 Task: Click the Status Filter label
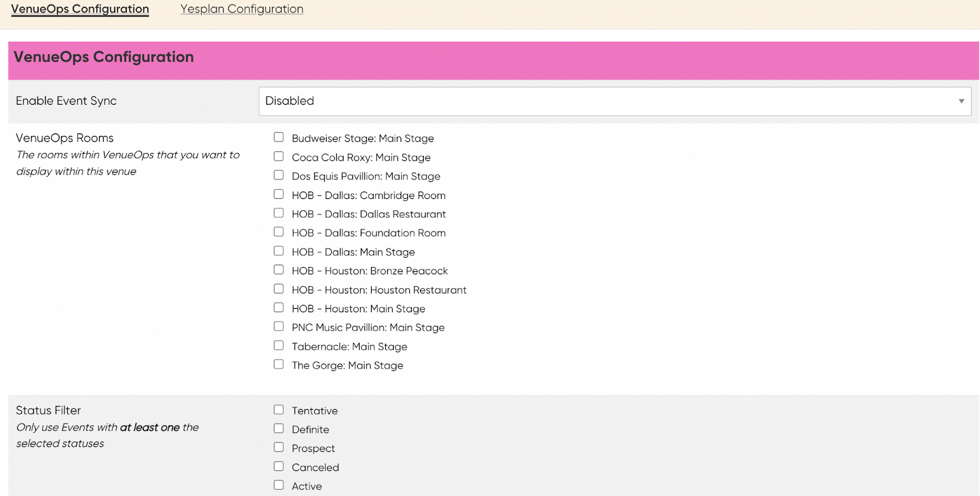tap(48, 410)
